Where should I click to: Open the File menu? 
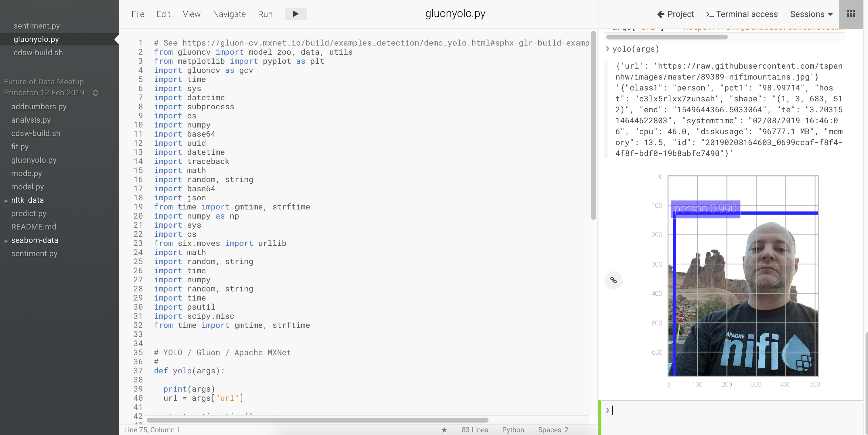click(x=138, y=14)
